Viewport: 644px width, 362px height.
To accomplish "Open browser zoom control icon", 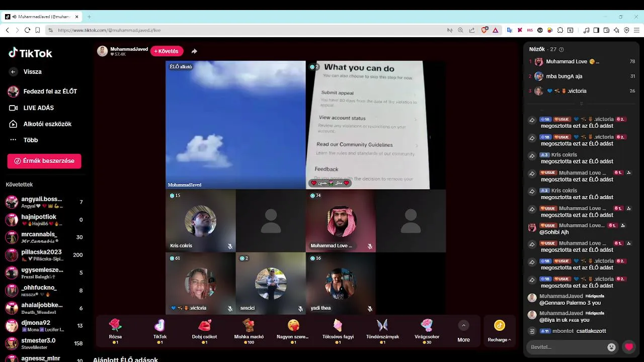I will (460, 30).
